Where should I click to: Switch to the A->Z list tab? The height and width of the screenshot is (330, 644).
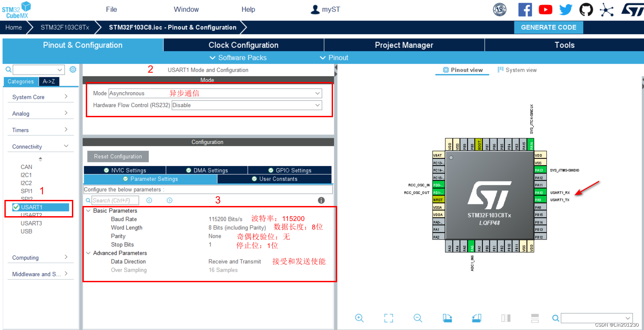coord(49,81)
